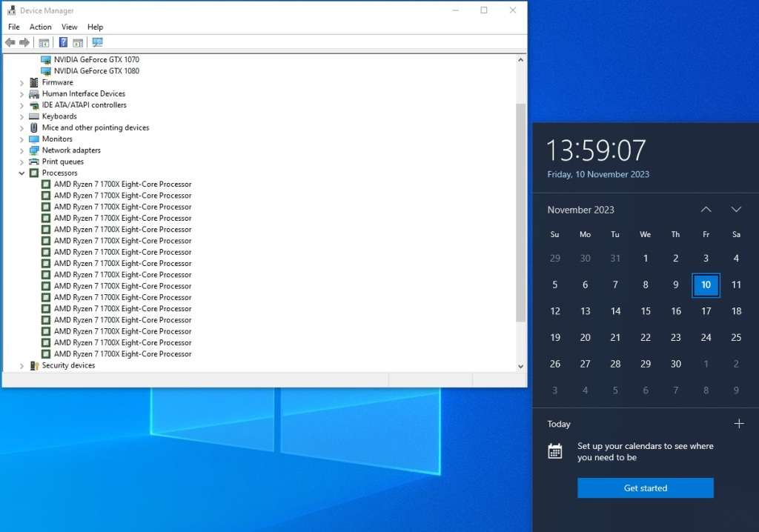This screenshot has width=759, height=532.
Task: Expand the Keyboards category
Action: click(x=22, y=116)
